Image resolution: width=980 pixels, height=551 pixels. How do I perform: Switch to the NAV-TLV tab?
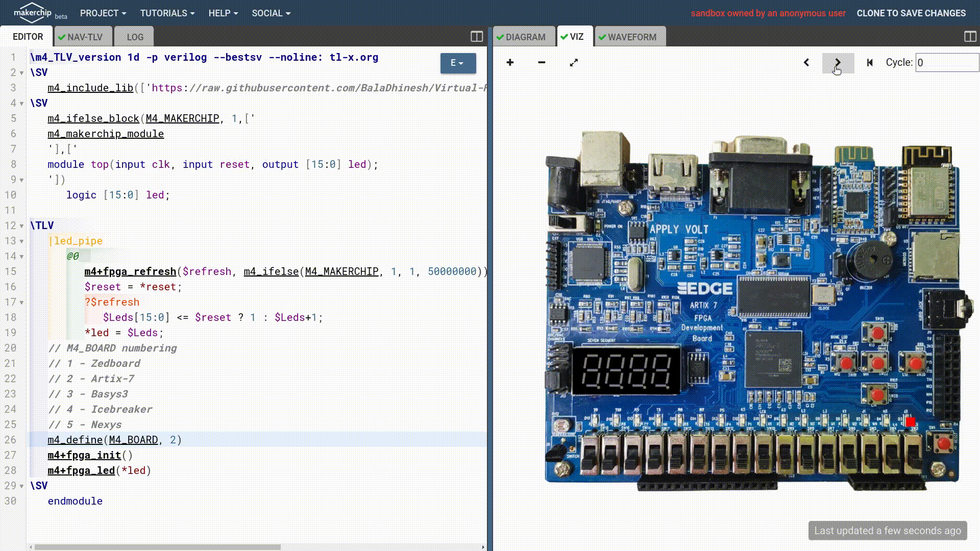pyautogui.click(x=81, y=37)
